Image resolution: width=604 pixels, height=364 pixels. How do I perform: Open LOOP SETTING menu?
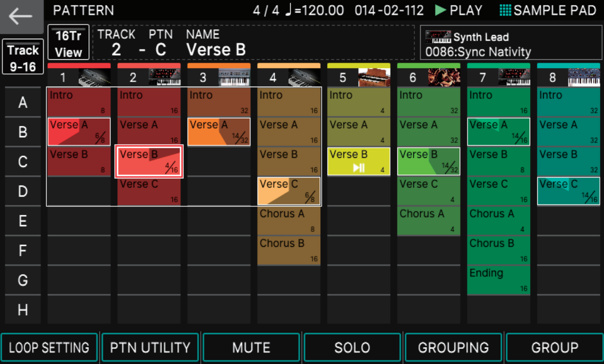(49, 348)
